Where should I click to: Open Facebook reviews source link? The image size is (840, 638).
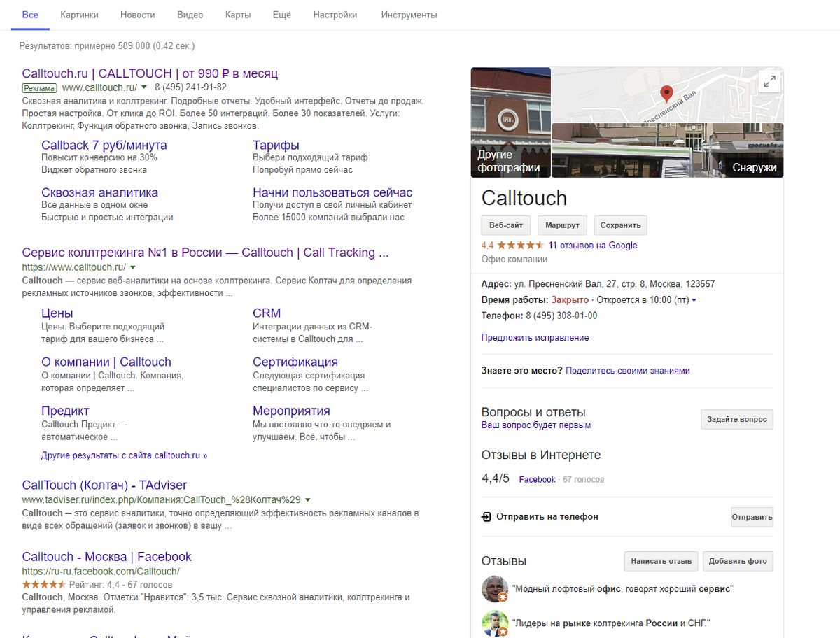538,480
